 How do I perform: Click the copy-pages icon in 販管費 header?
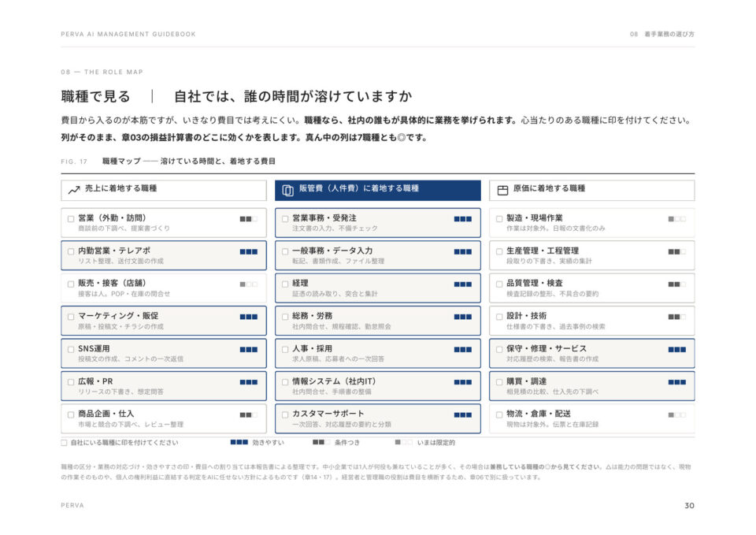(288, 191)
